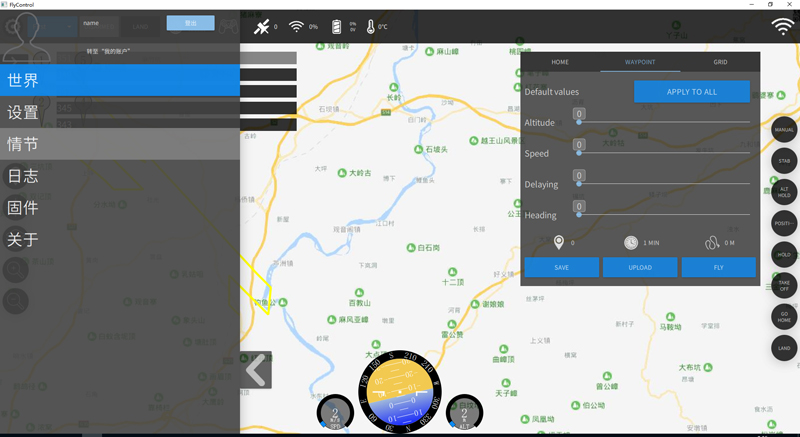
Task: Click the battery level icon
Action: click(336, 27)
